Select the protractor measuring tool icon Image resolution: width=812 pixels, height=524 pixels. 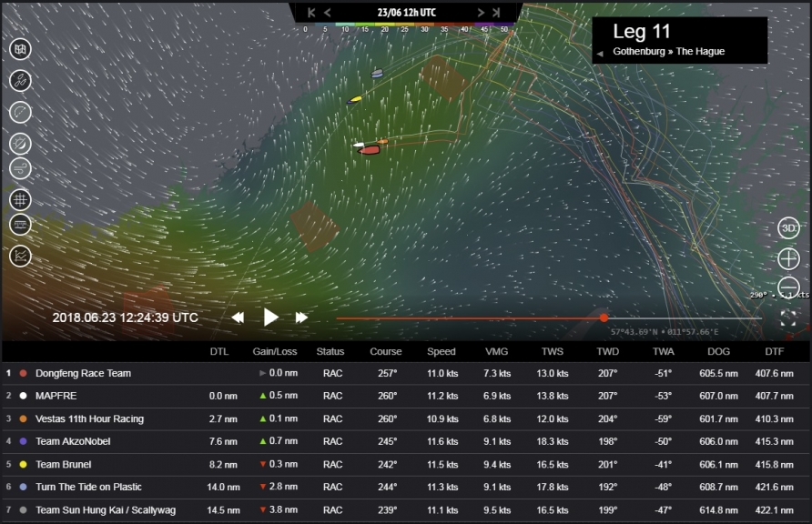(20, 112)
